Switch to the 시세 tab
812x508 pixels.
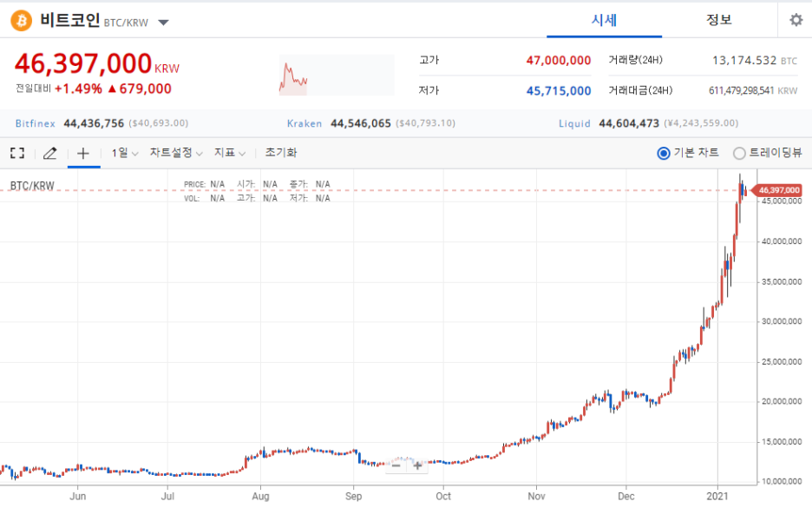click(605, 20)
